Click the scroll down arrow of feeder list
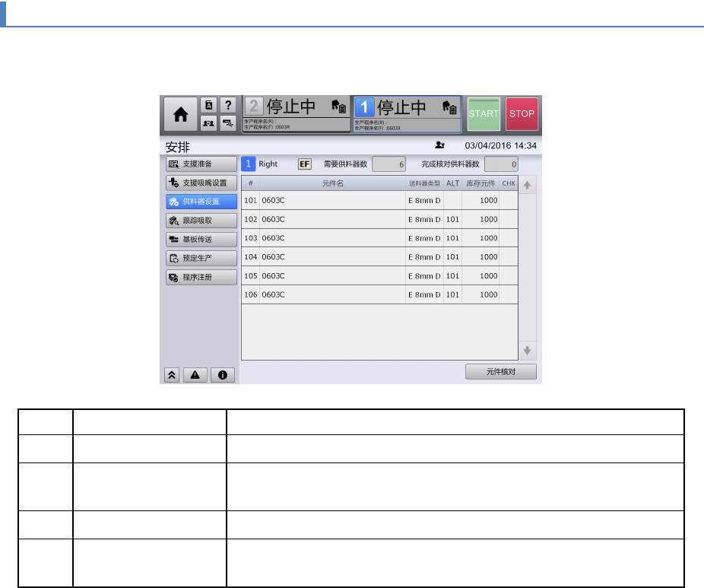This screenshot has width=704, height=588. point(527,351)
